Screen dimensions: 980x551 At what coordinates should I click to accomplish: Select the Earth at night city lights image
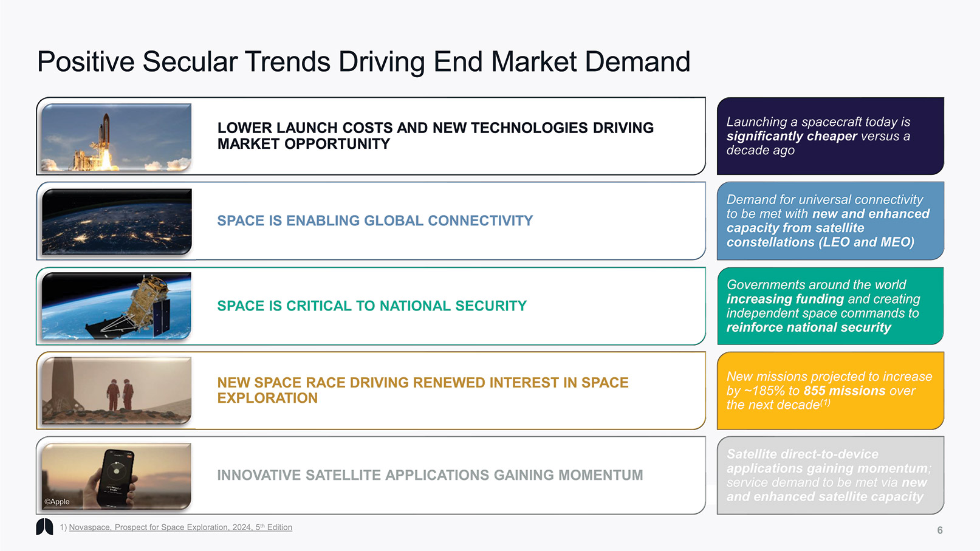coord(116,221)
